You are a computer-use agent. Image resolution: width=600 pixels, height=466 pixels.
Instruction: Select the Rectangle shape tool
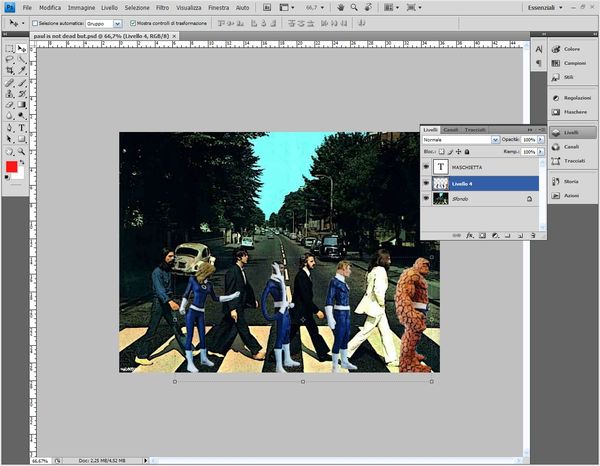coord(21,139)
